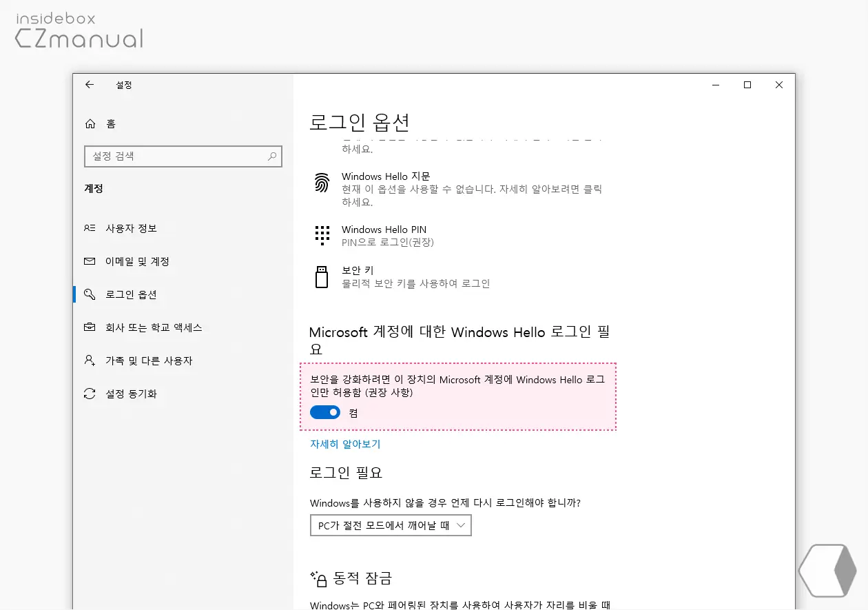Click the 로그인 필요 section heading
Viewport: 868px width, 610px height.
click(346, 473)
